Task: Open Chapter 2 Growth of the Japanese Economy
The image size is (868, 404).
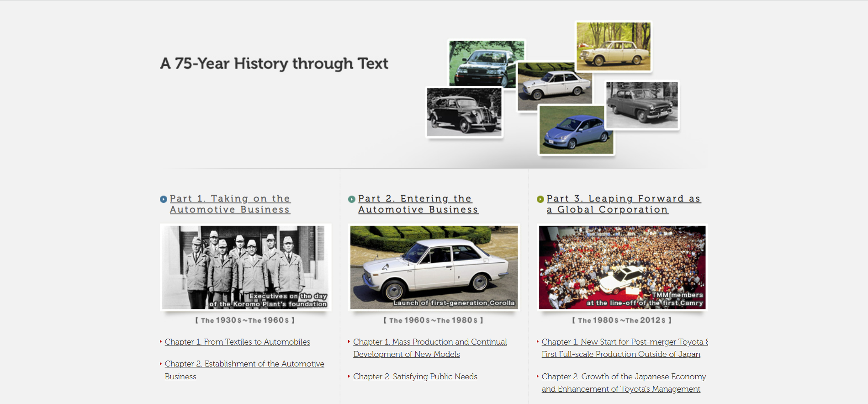Action: (x=624, y=377)
